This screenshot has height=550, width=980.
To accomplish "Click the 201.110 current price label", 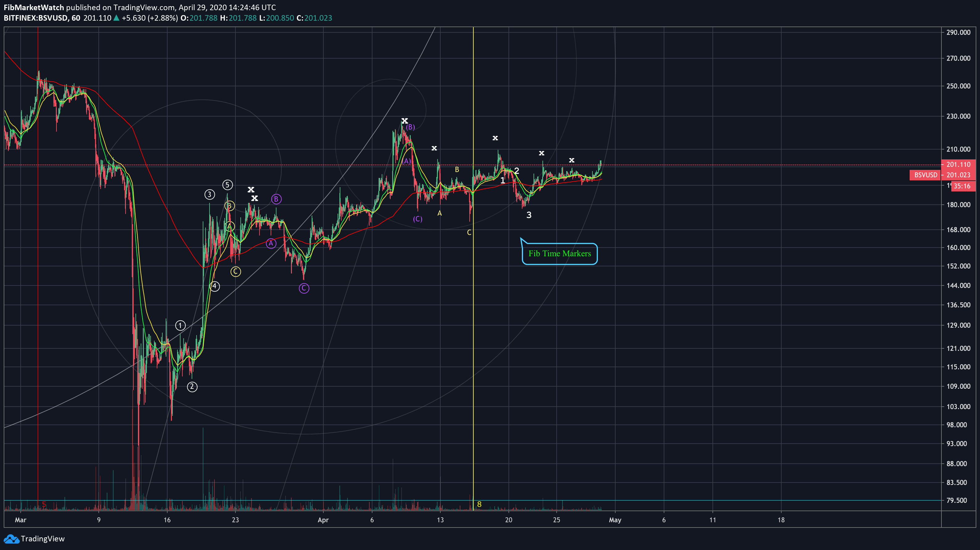I will pyautogui.click(x=958, y=165).
